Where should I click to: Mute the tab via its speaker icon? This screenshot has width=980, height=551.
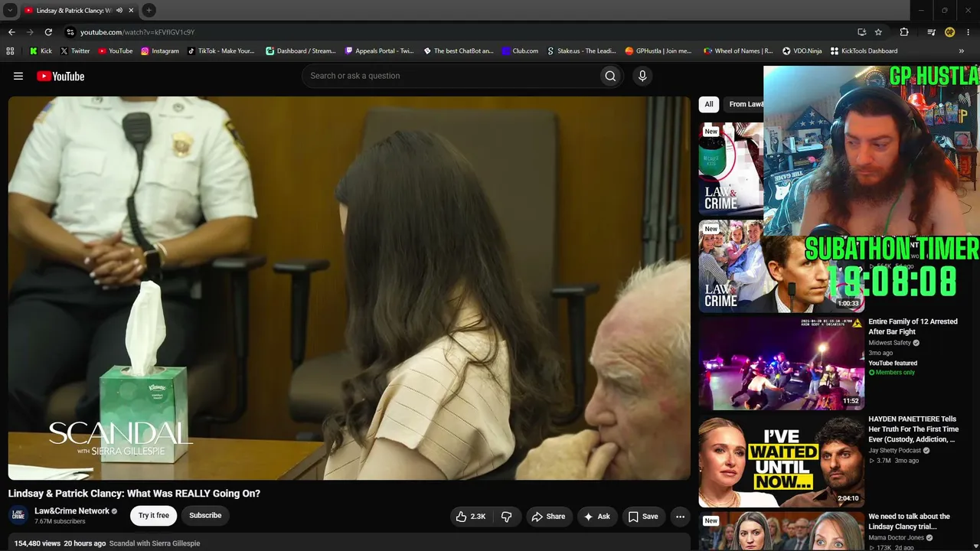click(x=119, y=11)
